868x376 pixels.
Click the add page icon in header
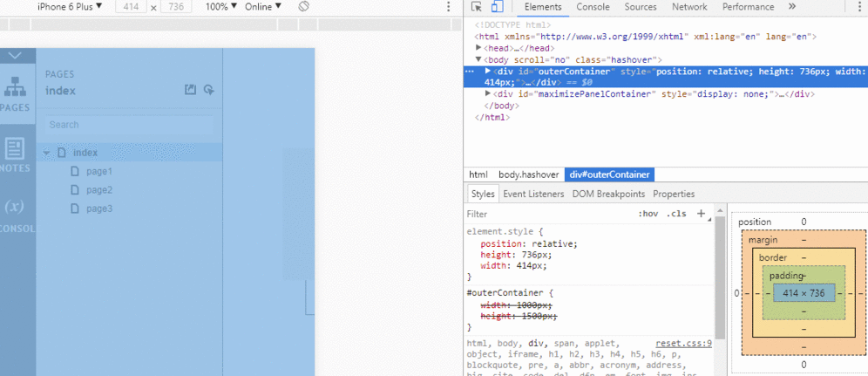click(x=208, y=90)
